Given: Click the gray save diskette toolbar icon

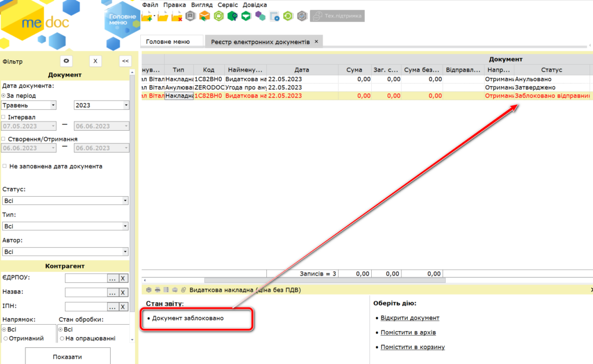Looking at the screenshot, I should [190, 16].
